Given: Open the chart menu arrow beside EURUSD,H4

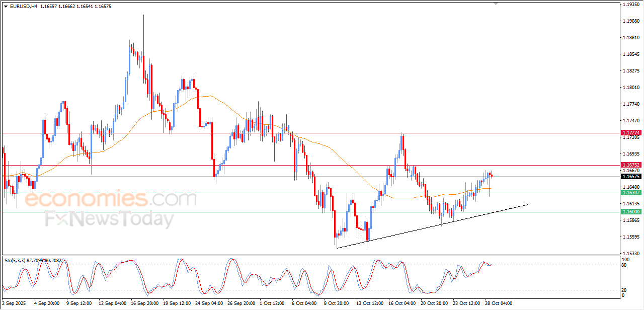Looking at the screenshot, I should click(x=6, y=7).
